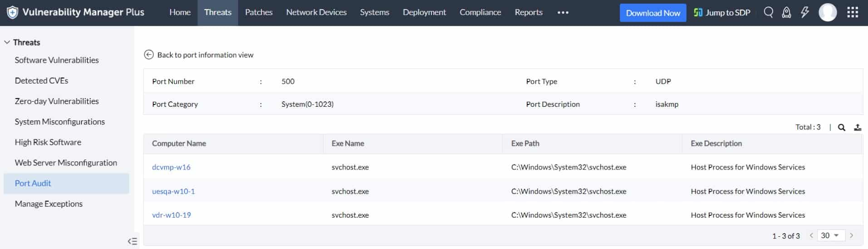Open the Network Devices tab
Viewport: 868px width, 249px height.
(x=316, y=12)
